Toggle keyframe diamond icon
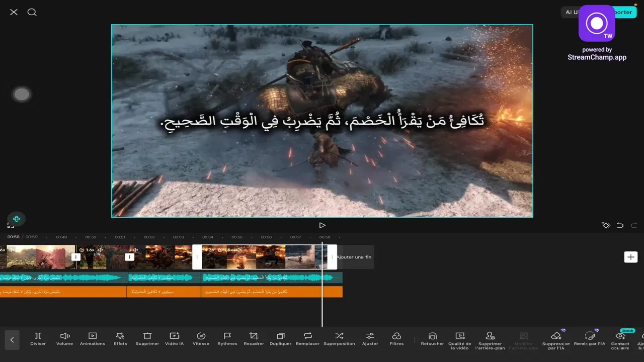This screenshot has width=644, height=362. 606,225
